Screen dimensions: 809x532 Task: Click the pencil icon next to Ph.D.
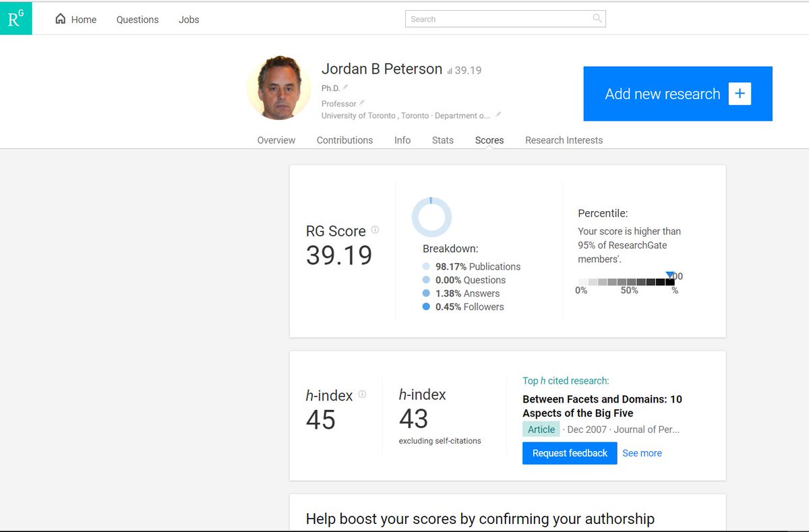345,87
